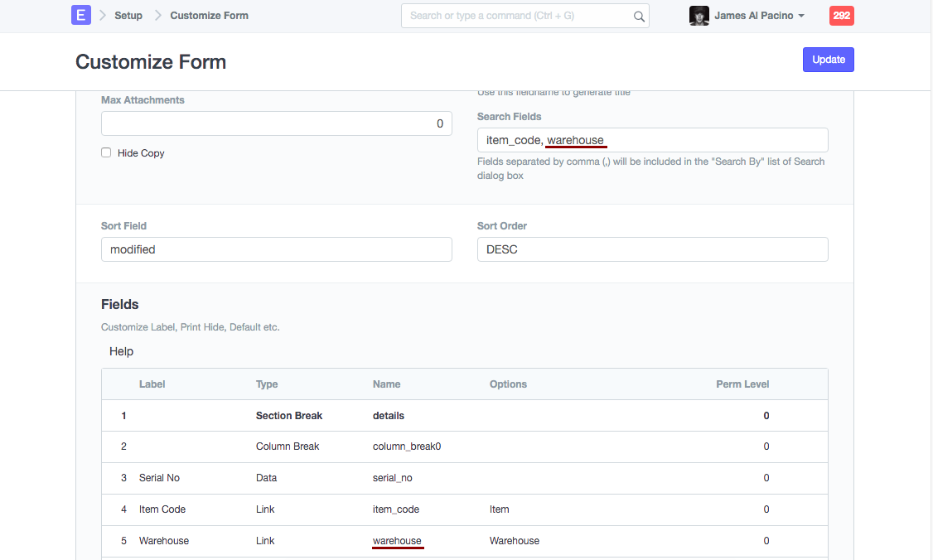
Task: Click the Max Attachments input field
Action: click(276, 123)
